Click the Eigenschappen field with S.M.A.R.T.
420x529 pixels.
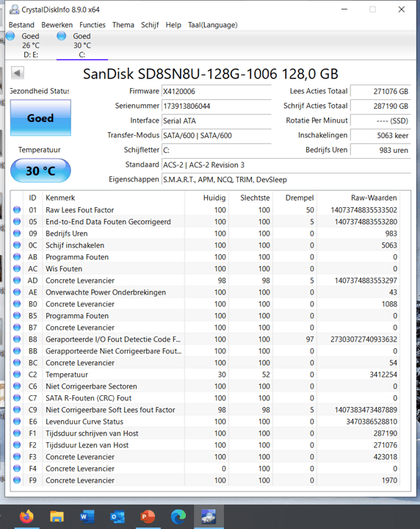pos(286,179)
